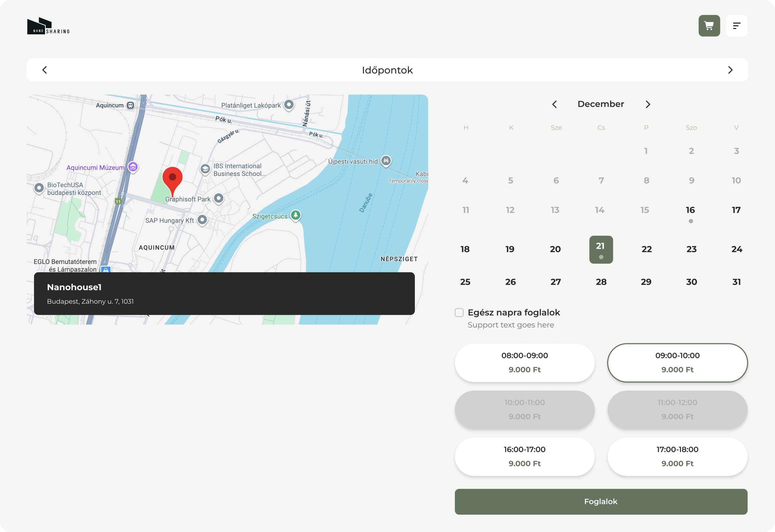This screenshot has width=775, height=532.
Task: Select December 25 date
Action: click(x=465, y=282)
